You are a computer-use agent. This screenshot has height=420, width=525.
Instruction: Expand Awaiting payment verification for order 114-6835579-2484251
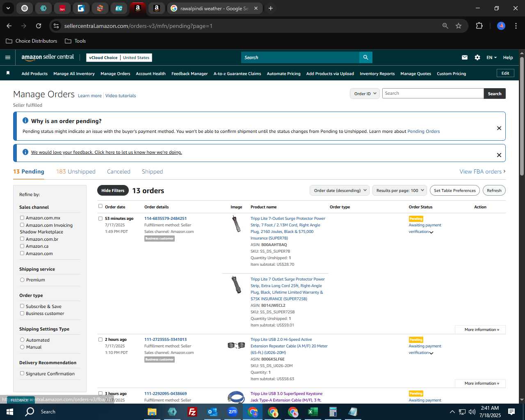pos(431,232)
